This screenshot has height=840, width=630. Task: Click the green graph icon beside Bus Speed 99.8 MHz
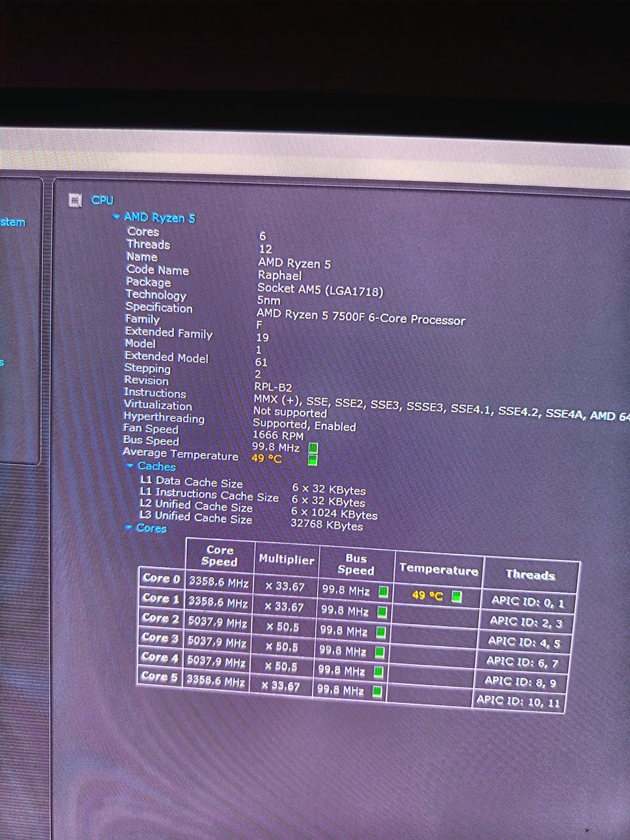313,448
